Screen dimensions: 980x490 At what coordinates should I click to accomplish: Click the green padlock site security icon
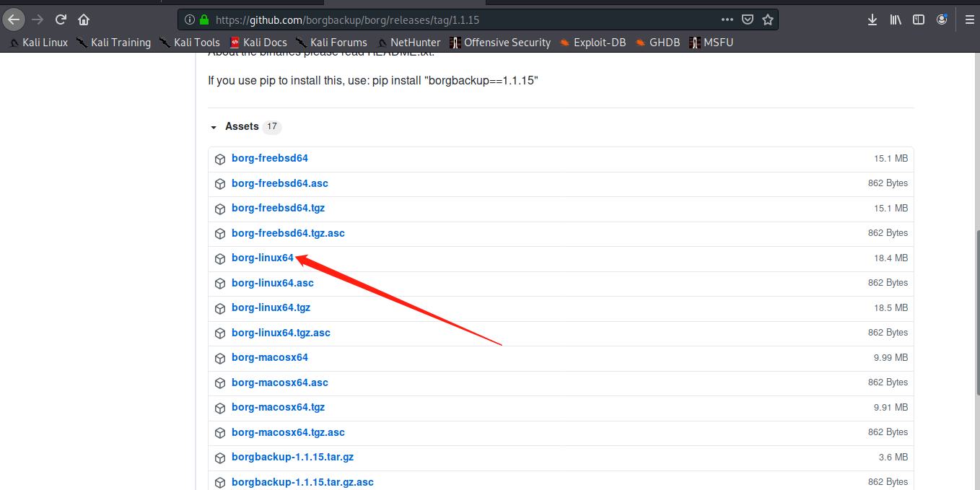coord(204,19)
